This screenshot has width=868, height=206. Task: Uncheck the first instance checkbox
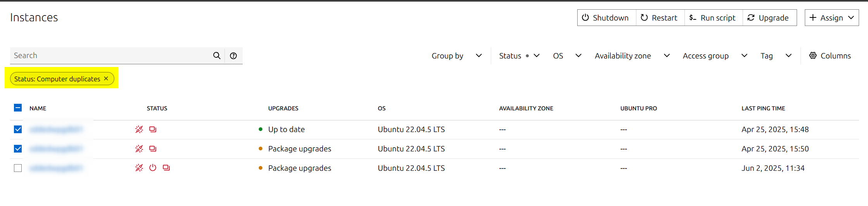18,129
